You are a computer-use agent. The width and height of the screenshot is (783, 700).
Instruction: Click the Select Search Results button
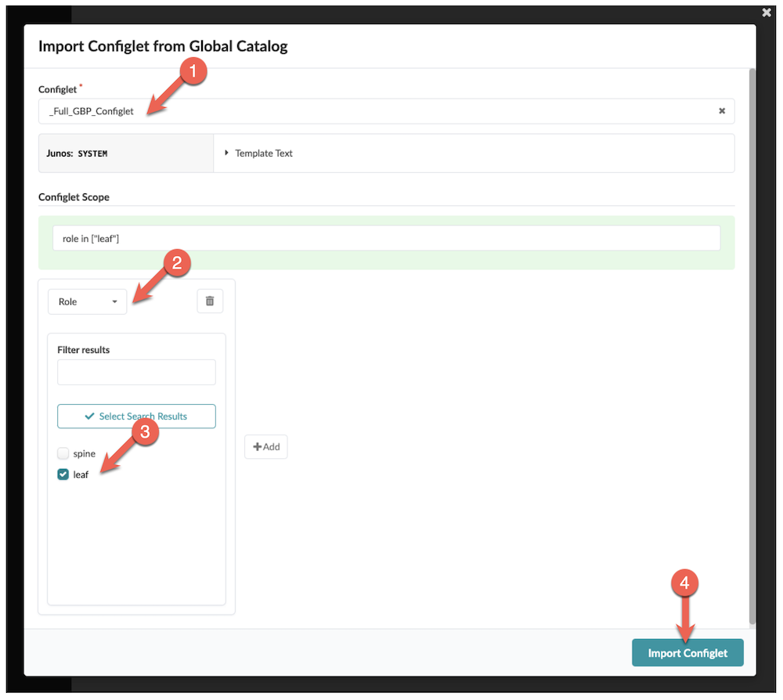tap(136, 416)
